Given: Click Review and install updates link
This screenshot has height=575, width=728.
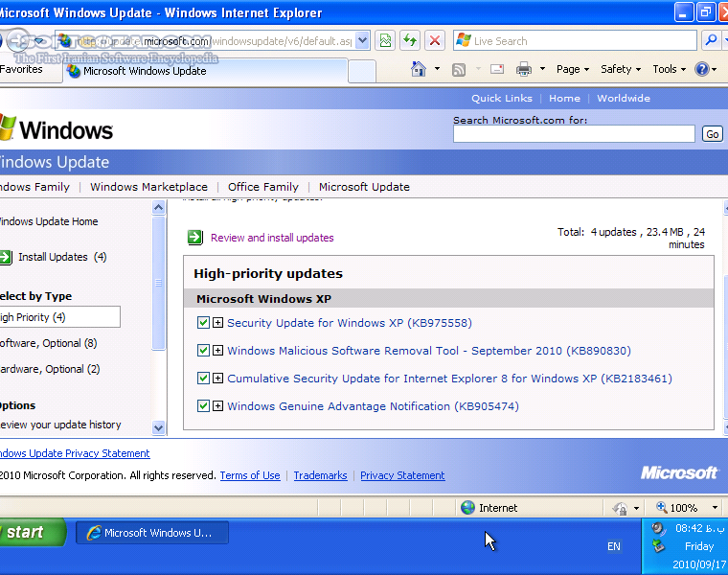Looking at the screenshot, I should (x=272, y=238).
